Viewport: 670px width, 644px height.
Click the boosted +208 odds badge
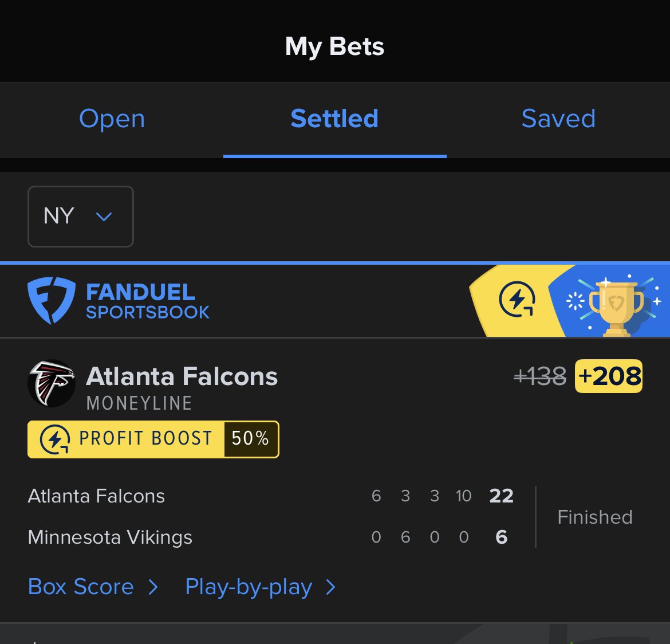[x=609, y=376]
